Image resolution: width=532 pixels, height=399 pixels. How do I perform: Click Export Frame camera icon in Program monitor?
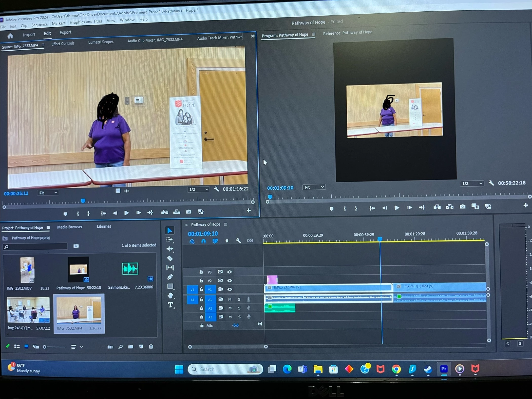(x=463, y=207)
